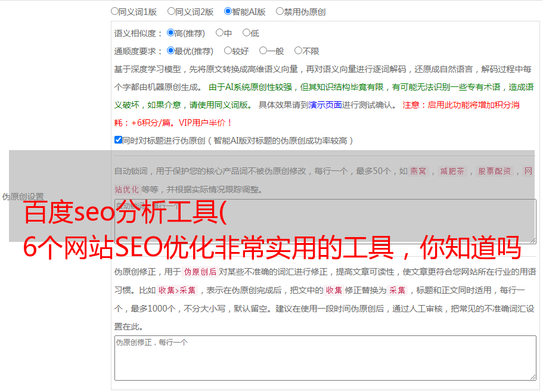Screen dimensions: 543x392
Task: Set 通顺度要求 to 较好
Action: click(228, 51)
